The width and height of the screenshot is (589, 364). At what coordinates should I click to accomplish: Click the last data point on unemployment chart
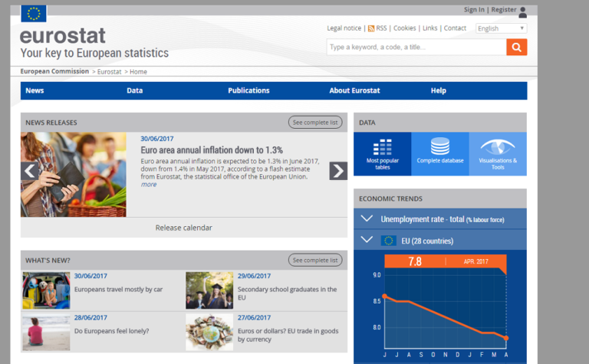click(x=506, y=338)
